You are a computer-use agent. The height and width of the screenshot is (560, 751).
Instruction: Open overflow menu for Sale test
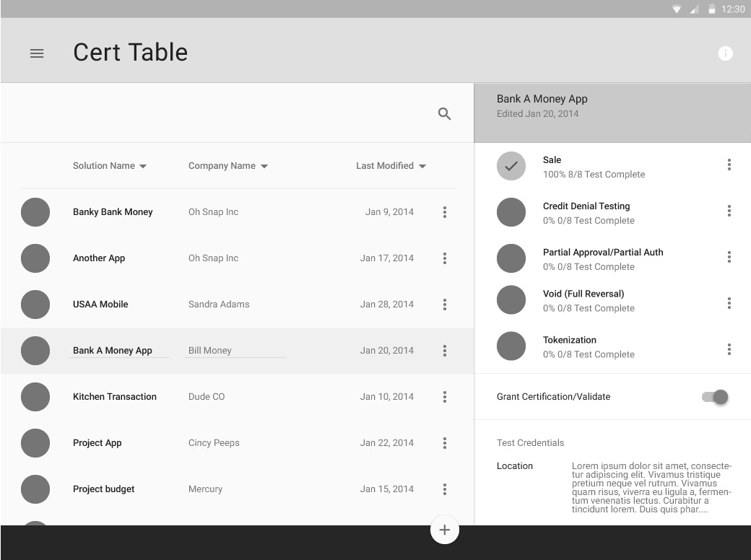coord(729,165)
